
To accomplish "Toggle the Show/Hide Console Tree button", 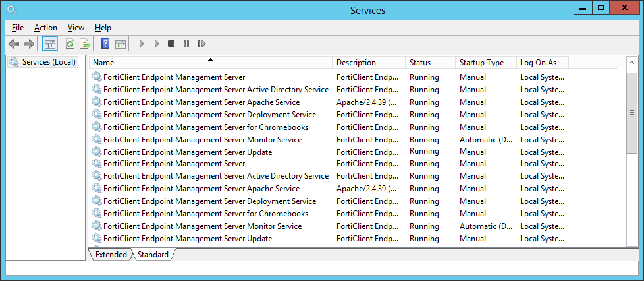I will point(49,44).
